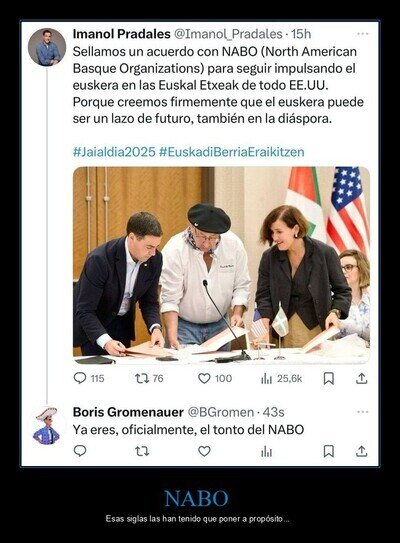
Task: Open more options on Boris Gromenauer reply
Action: [x=362, y=412]
